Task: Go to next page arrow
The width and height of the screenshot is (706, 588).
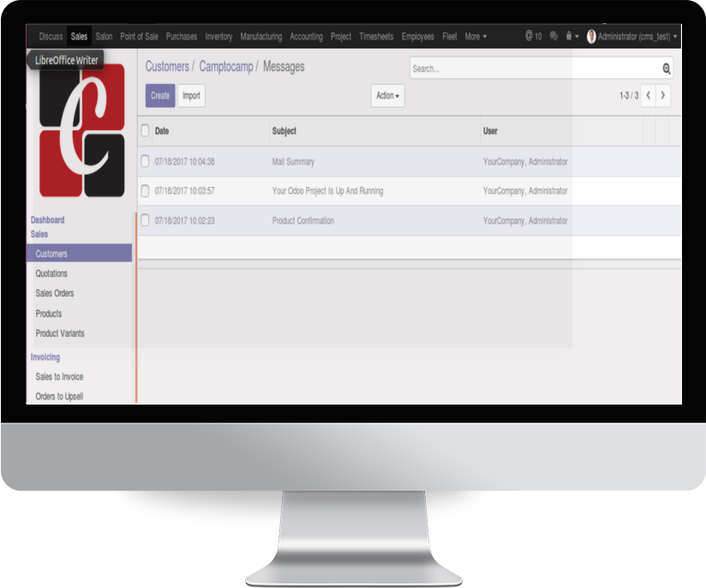Action: pyautogui.click(x=663, y=95)
